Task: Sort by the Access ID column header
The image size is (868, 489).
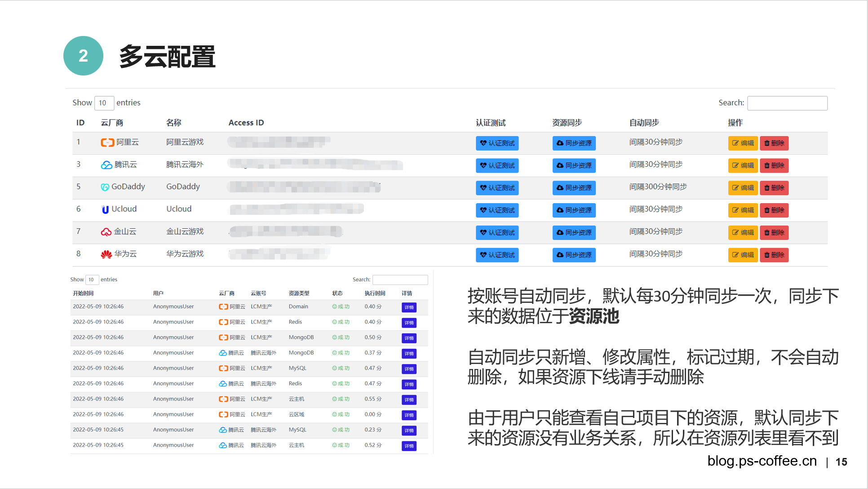Action: pyautogui.click(x=246, y=123)
